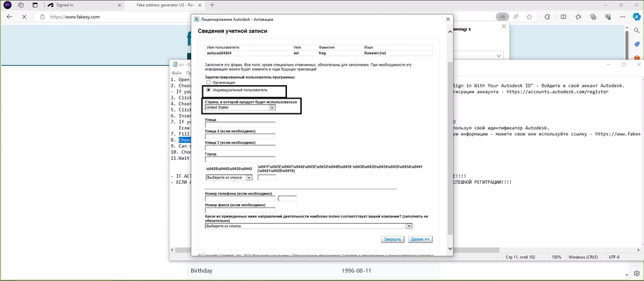Click dialog scrollbar up arrow
Image resolution: width=644 pixels, height=281 pixels.
(x=449, y=31)
